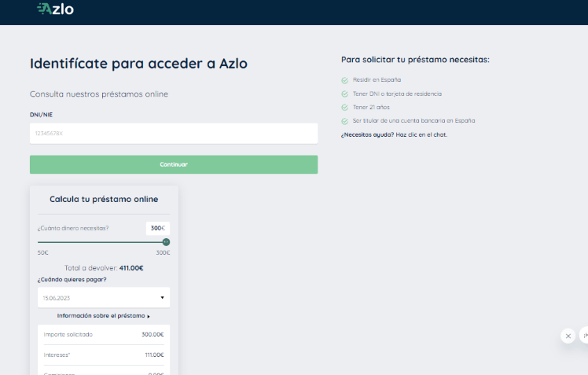Click the dropdown arrow in date selector
The width and height of the screenshot is (588, 375).
pyautogui.click(x=163, y=298)
